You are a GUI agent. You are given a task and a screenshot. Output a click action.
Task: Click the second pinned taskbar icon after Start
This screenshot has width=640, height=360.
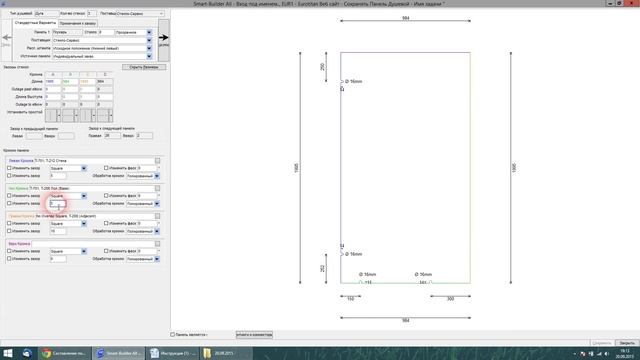[27, 353]
